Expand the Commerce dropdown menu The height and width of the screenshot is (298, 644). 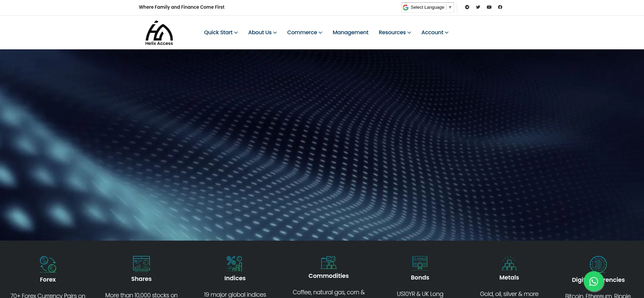[x=305, y=33]
